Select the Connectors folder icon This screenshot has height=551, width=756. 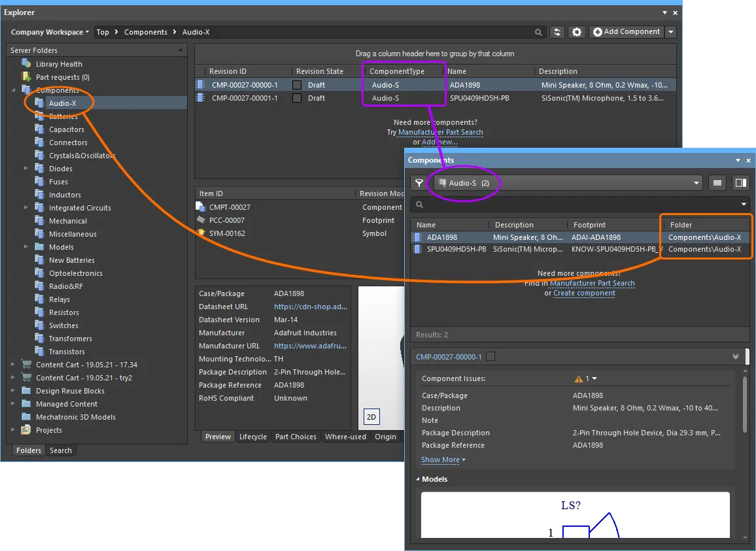coord(39,142)
